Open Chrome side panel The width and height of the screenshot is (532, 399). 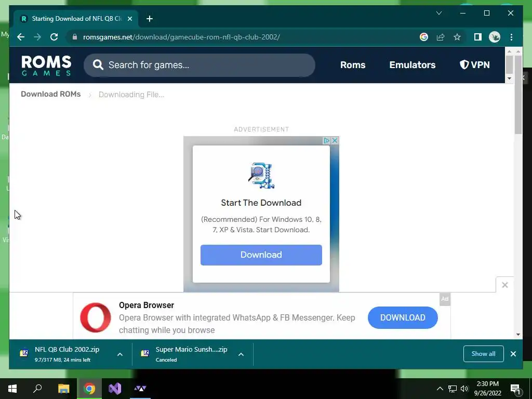click(x=478, y=37)
